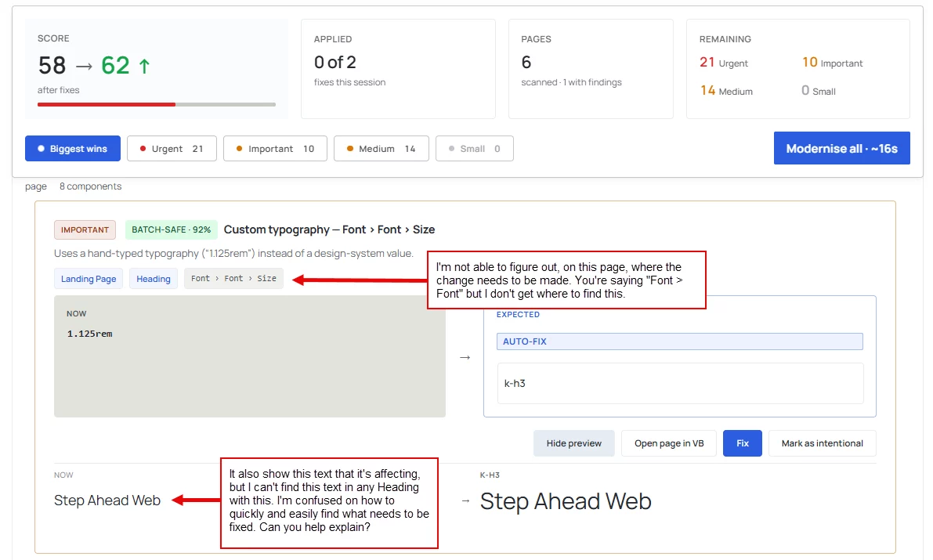Click the large K-H3 "Step Ahead Web" preview
The image size is (933, 560).
[x=566, y=502]
